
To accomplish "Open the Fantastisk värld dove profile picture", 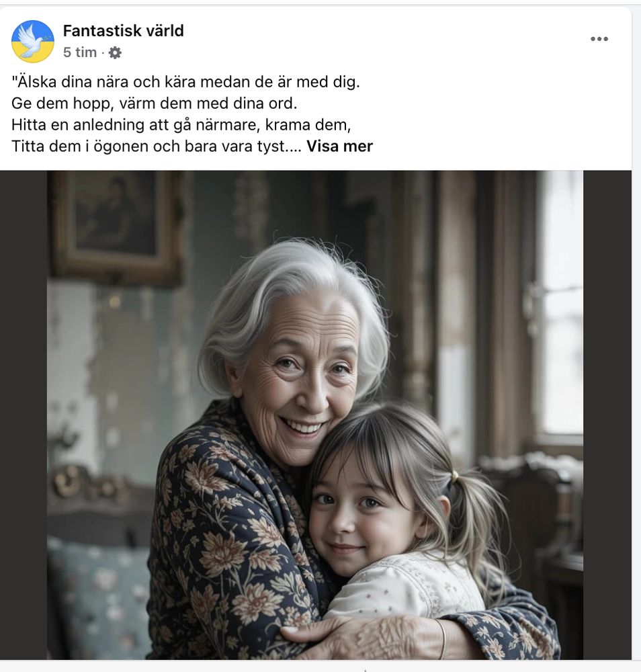I will tap(32, 42).
